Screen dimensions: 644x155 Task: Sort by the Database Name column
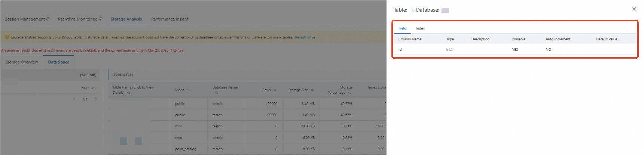coord(216,93)
